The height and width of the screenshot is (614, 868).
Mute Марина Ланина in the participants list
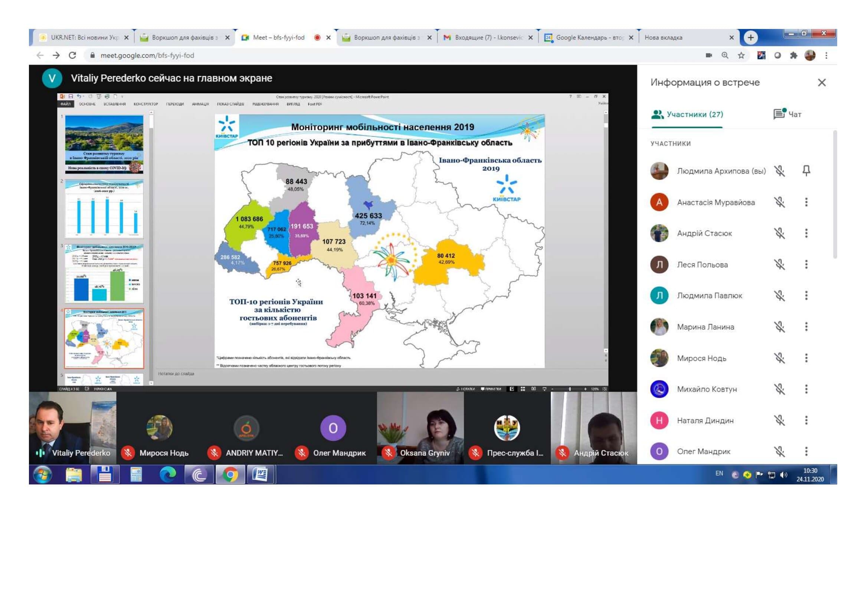(779, 327)
